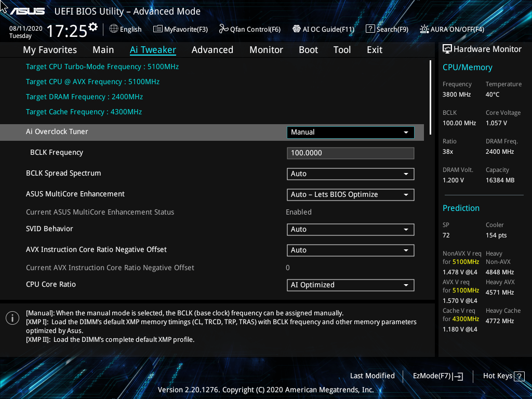Open the BIOS Search function

coord(387,29)
